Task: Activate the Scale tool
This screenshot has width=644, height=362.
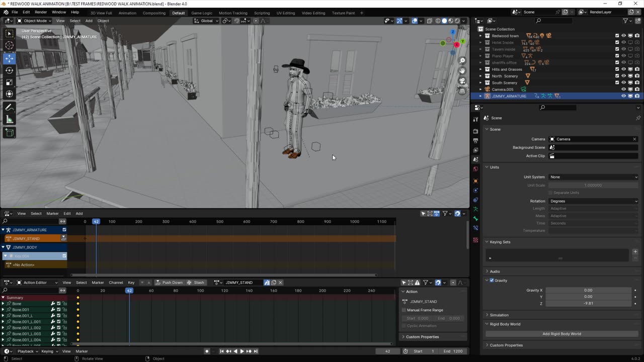Action: tap(9, 82)
